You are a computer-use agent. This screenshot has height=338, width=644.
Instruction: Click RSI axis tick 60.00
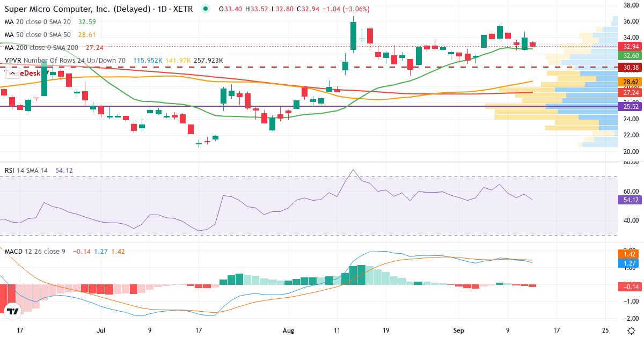[x=630, y=191]
